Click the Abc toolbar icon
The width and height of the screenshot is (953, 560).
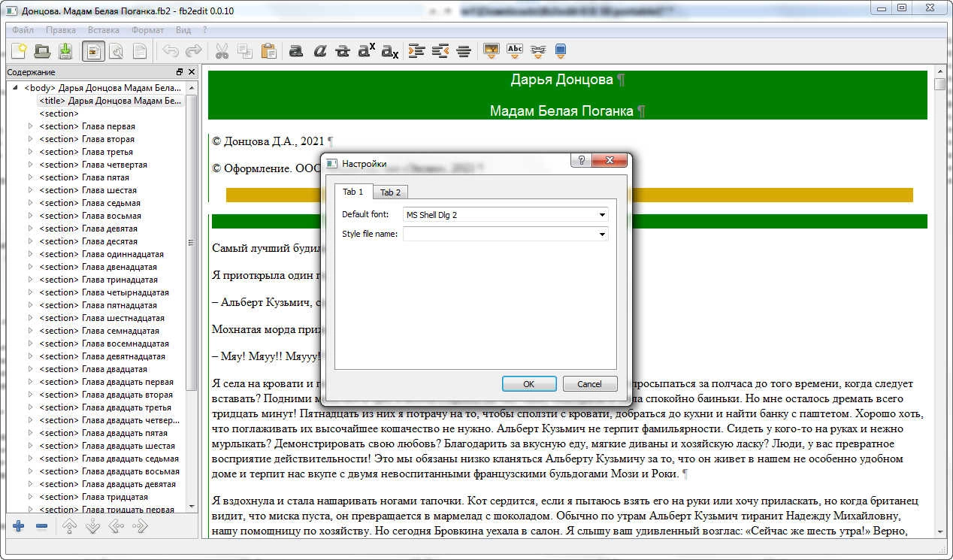coord(515,51)
